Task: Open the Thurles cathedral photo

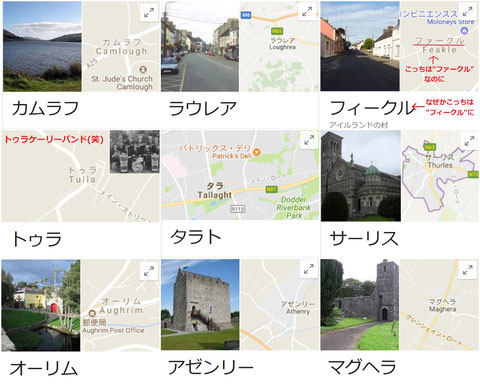Action: (x=361, y=176)
